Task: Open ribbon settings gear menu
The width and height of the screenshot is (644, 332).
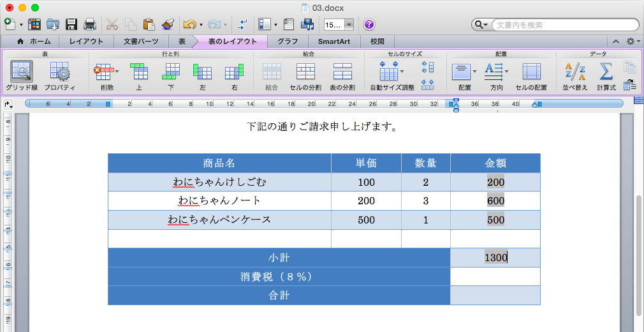Action: click(633, 41)
